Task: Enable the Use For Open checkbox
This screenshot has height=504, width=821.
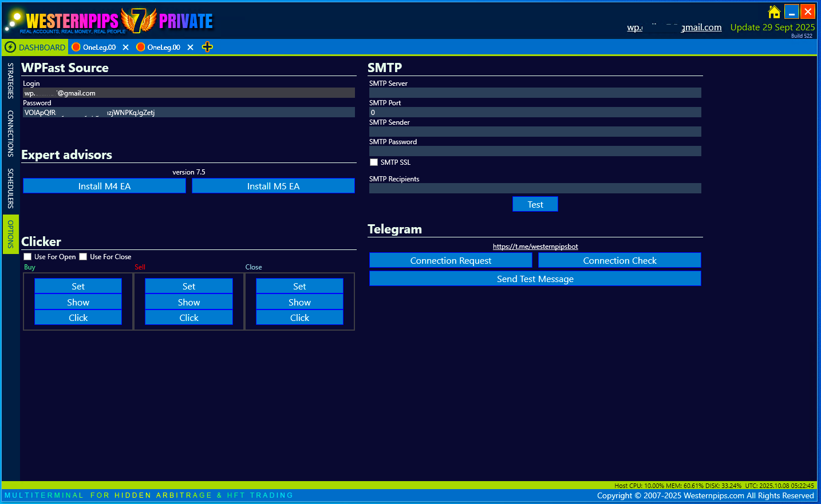Action: coord(27,257)
